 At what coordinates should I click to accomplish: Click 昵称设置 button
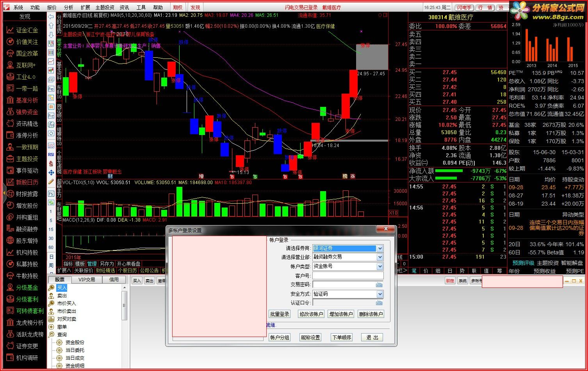point(310,337)
